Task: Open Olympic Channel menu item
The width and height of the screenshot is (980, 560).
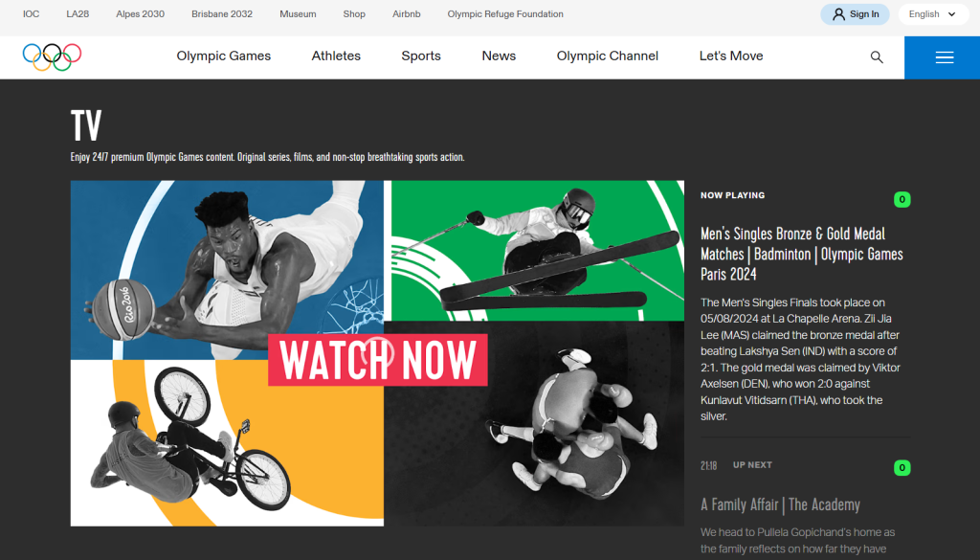Action: click(608, 56)
